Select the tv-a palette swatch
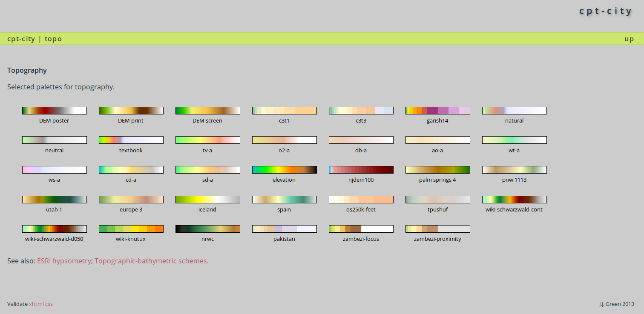 click(x=208, y=140)
